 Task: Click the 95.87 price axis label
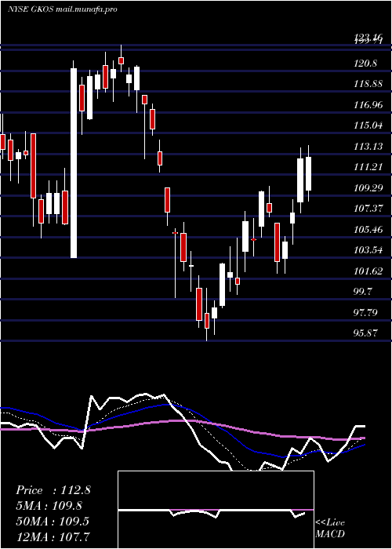(366, 333)
